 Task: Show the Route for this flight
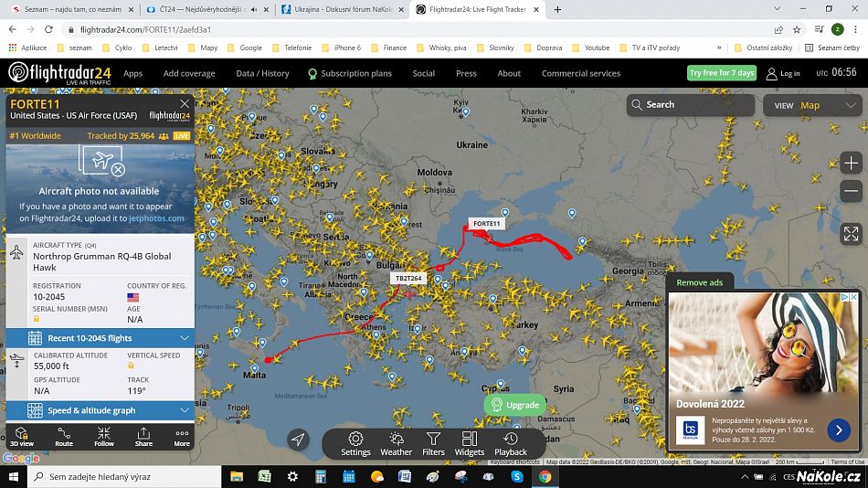pyautogui.click(x=64, y=437)
